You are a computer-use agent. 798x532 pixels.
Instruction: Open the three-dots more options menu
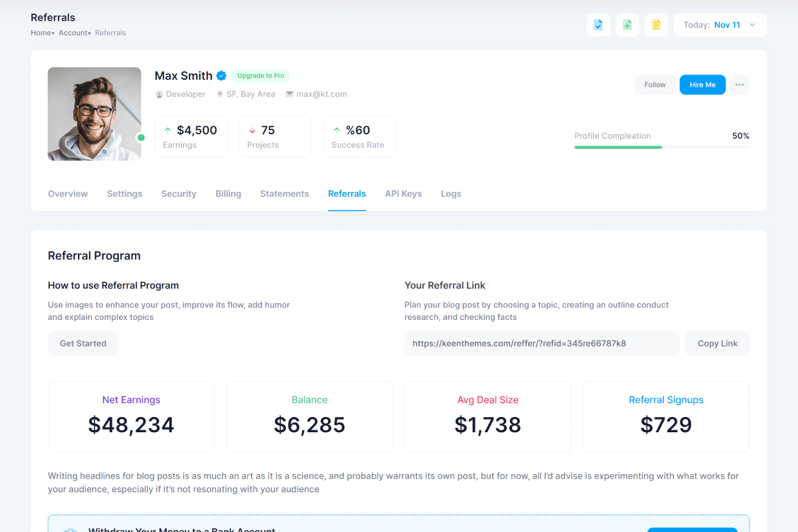point(739,85)
